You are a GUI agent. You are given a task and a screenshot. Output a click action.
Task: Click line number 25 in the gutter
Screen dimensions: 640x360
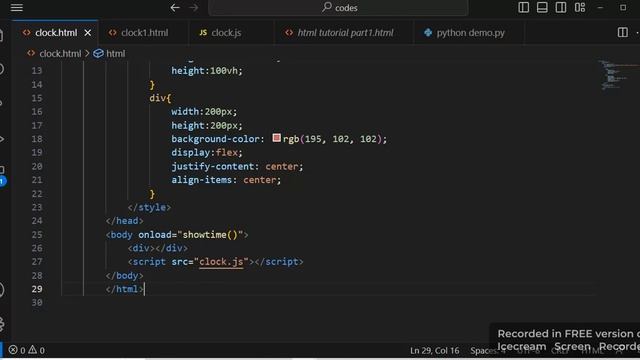[x=37, y=235]
